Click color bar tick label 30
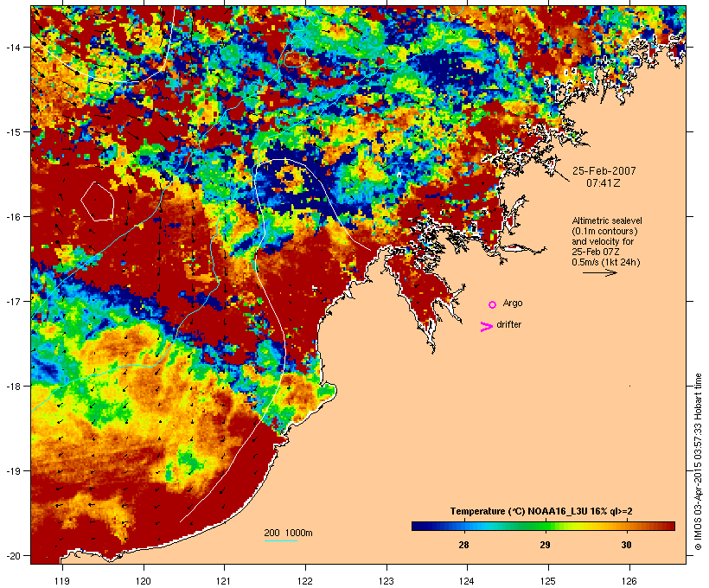The width and height of the screenshot is (709, 588). pos(626,545)
